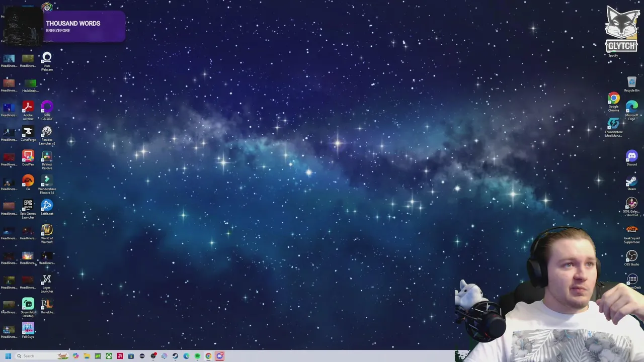Open GOG_Galaxy Shortcut desktop icon

[631, 207]
